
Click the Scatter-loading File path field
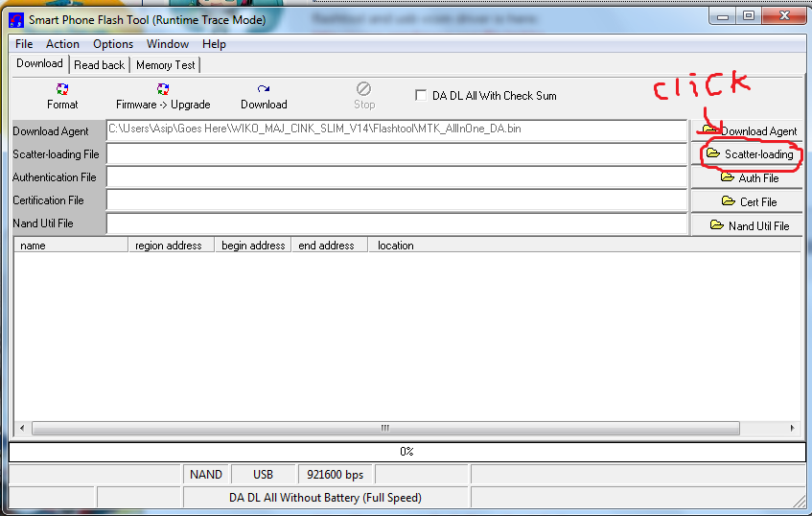[x=396, y=153]
